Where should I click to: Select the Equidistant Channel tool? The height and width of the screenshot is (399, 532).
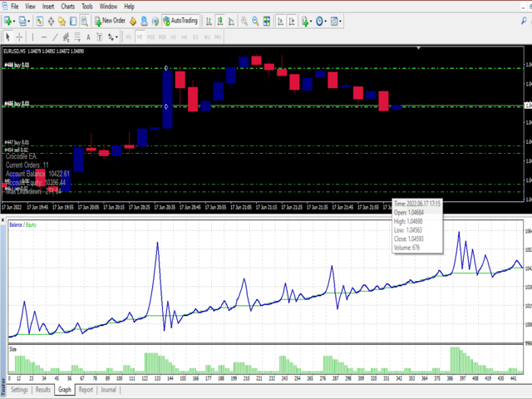pos(66,37)
